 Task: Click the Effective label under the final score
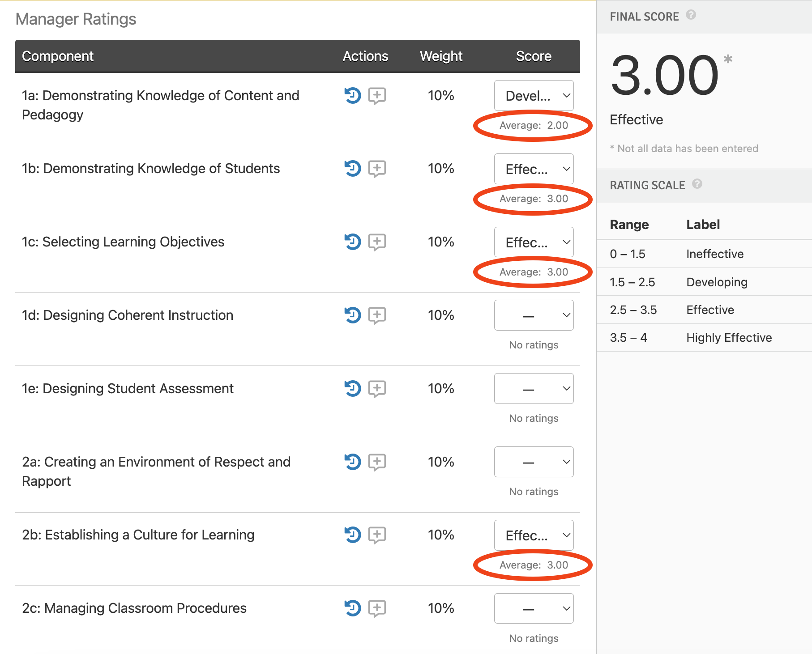coord(636,120)
